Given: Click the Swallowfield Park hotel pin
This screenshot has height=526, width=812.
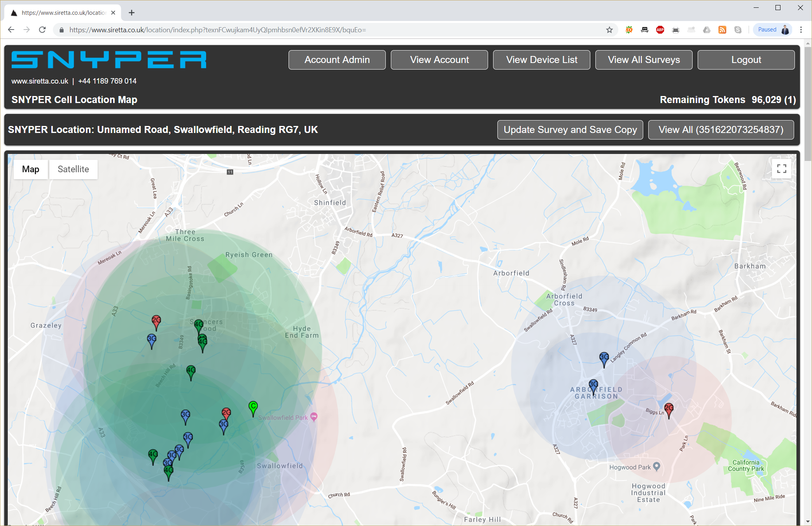Looking at the screenshot, I should (x=314, y=417).
